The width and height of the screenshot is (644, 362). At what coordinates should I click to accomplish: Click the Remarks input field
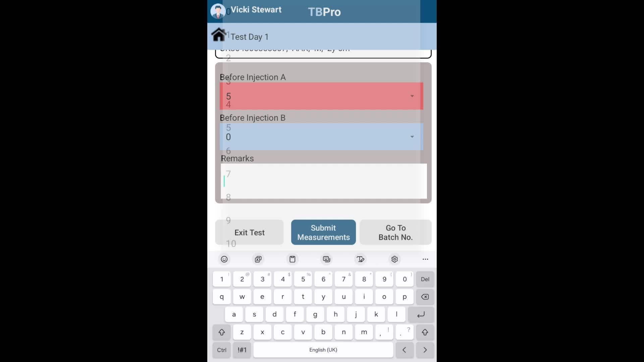pos(323,182)
